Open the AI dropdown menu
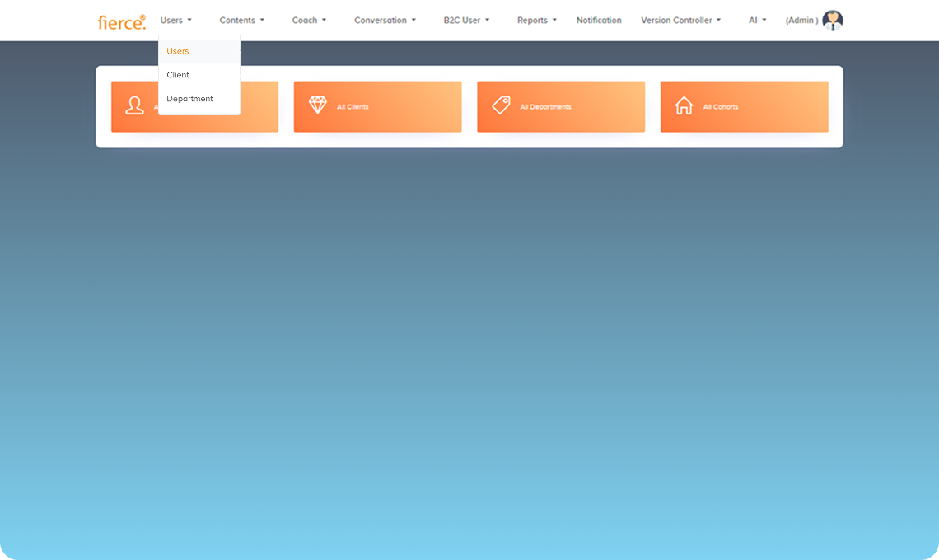Screen dimensions: 939x560 click(756, 20)
